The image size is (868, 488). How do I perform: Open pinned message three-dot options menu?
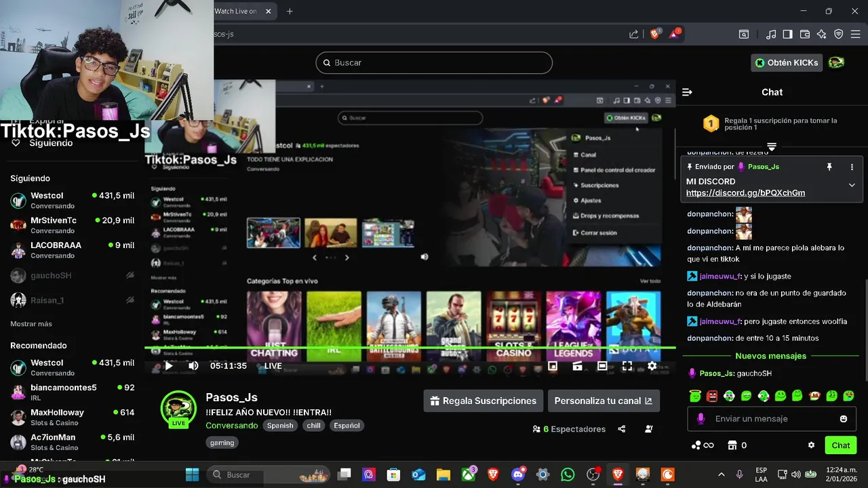[852, 167]
